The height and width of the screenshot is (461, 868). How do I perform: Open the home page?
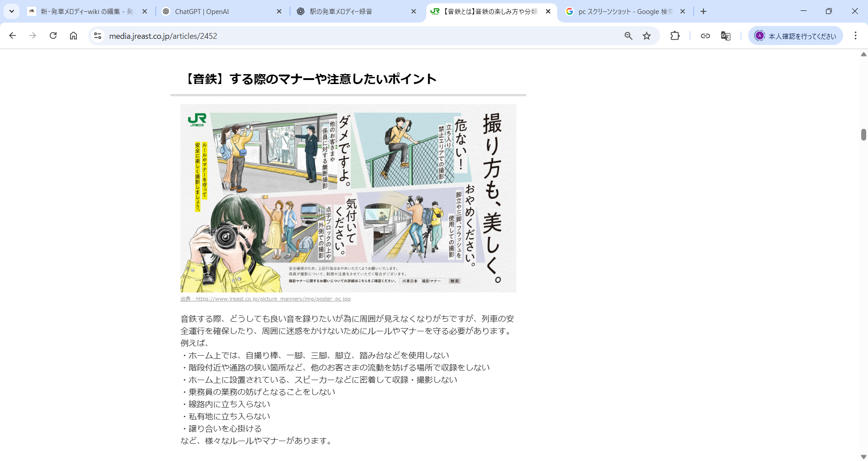[73, 36]
